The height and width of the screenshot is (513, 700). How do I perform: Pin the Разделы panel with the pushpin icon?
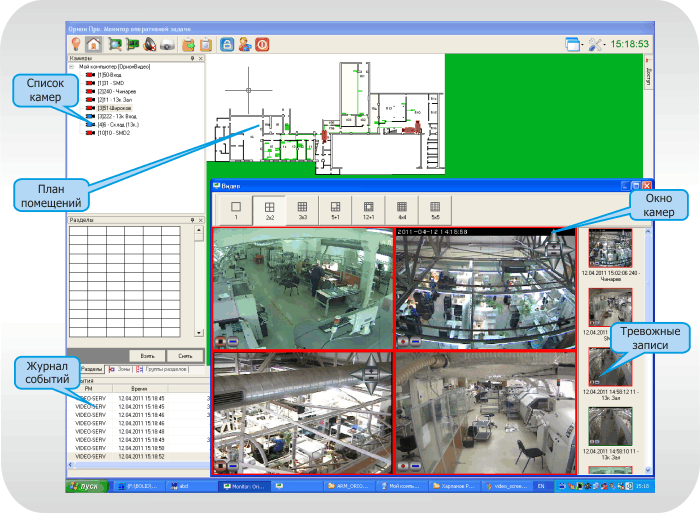(192, 220)
